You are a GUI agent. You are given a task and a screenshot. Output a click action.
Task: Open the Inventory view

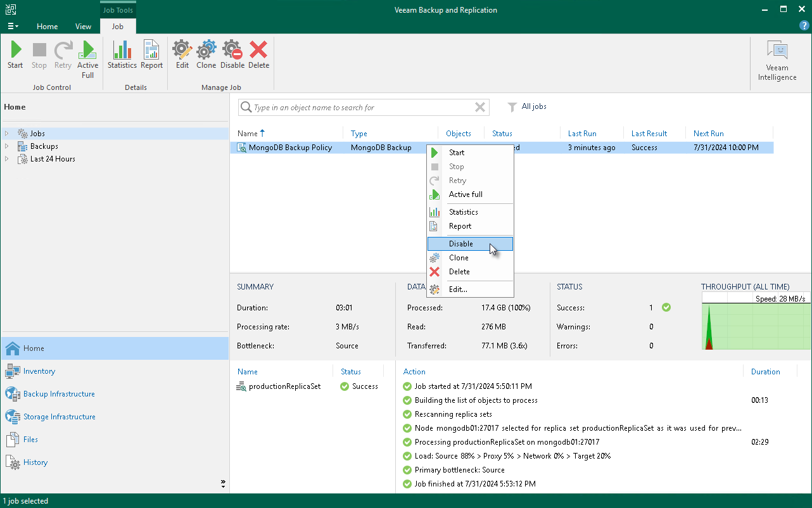pos(115,371)
